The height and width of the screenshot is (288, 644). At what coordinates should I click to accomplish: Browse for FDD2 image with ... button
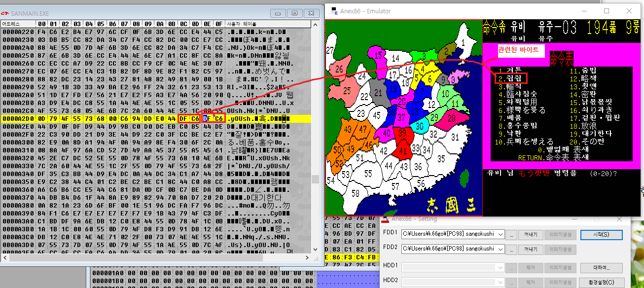coord(511,249)
